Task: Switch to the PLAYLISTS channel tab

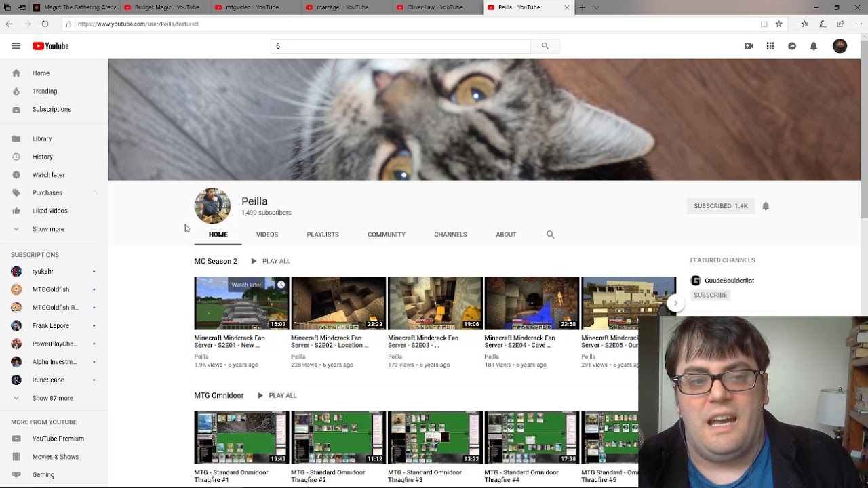Action: click(x=323, y=235)
